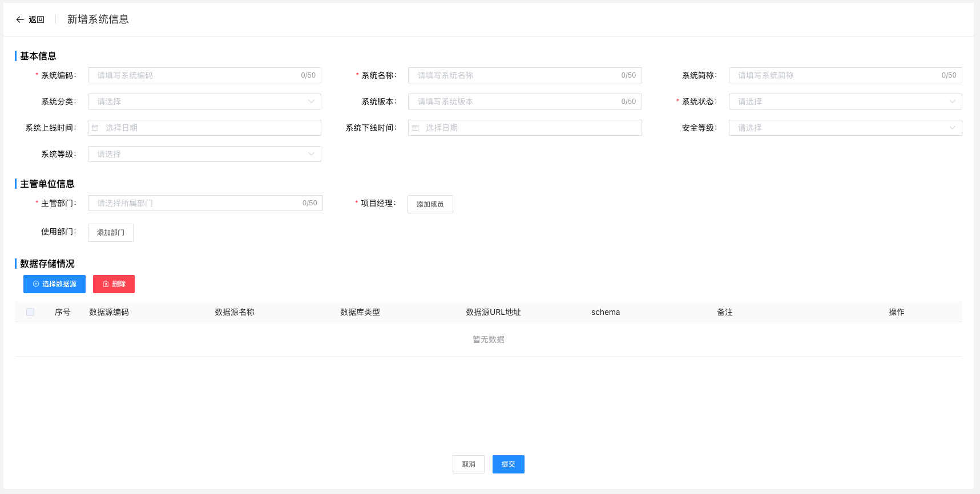980x494 pixels.
Task: Click the 数据源名称 column header
Action: point(235,312)
